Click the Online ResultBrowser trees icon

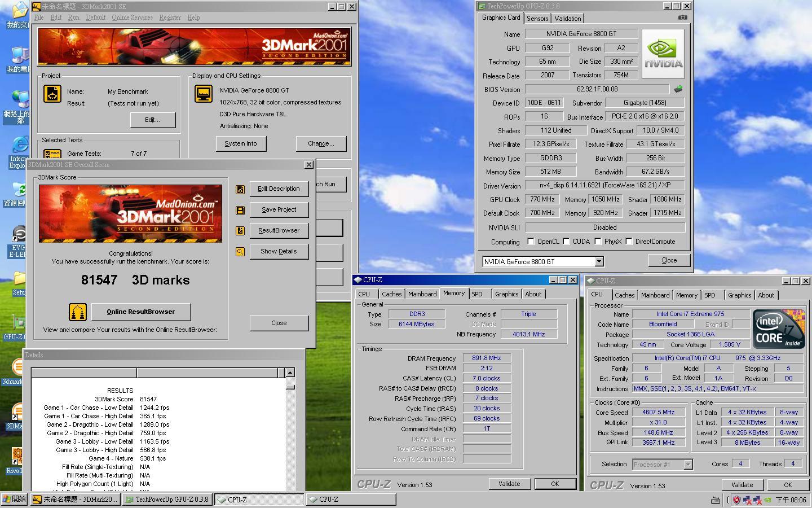point(77,312)
